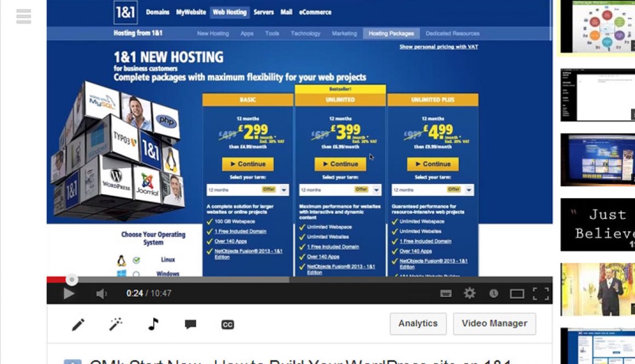This screenshot has height=364, width=635.
Task: Click 1 Free Included Domain under Basic
Action: tap(240, 232)
